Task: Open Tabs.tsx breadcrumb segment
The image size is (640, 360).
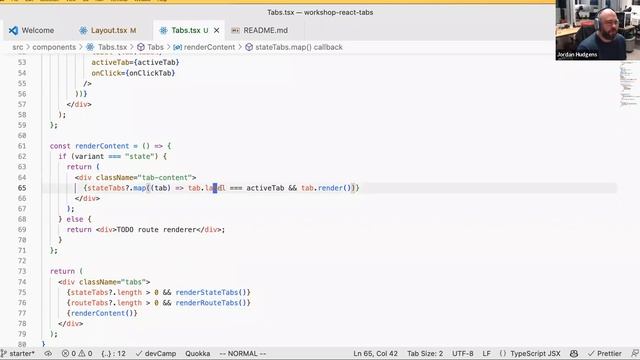Action: (x=112, y=47)
